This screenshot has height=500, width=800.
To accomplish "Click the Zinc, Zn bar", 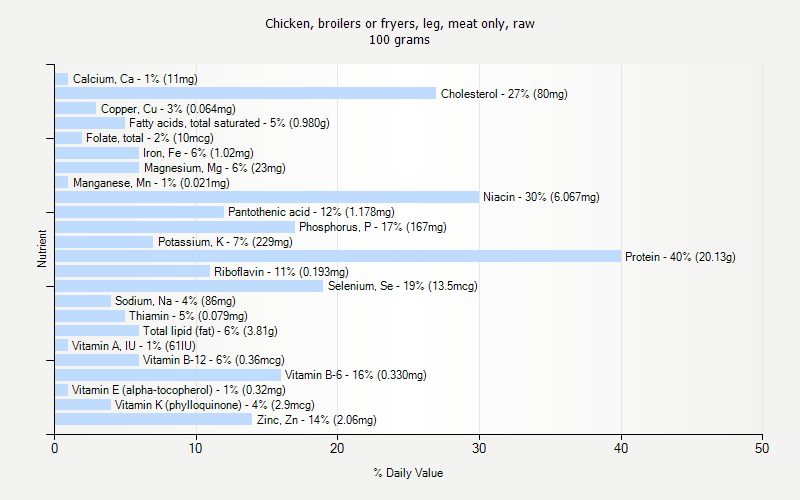I will (x=154, y=420).
